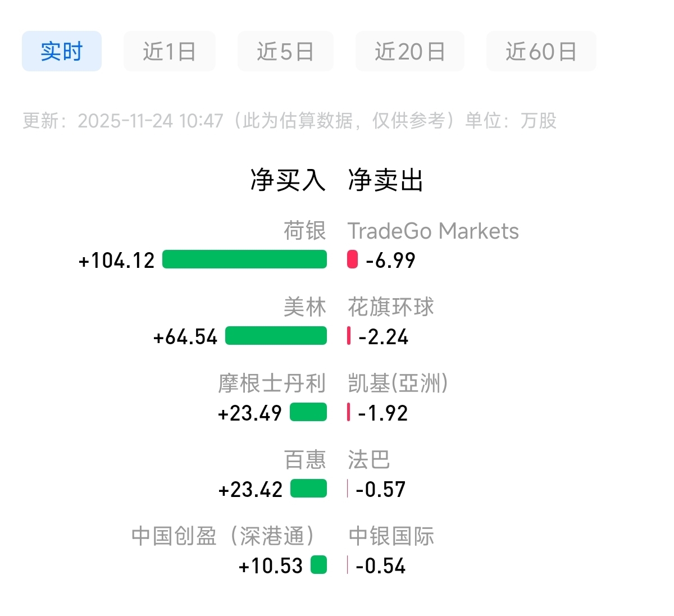Click the TradeGo Markets seller name
674x616 pixels.
coord(433,231)
